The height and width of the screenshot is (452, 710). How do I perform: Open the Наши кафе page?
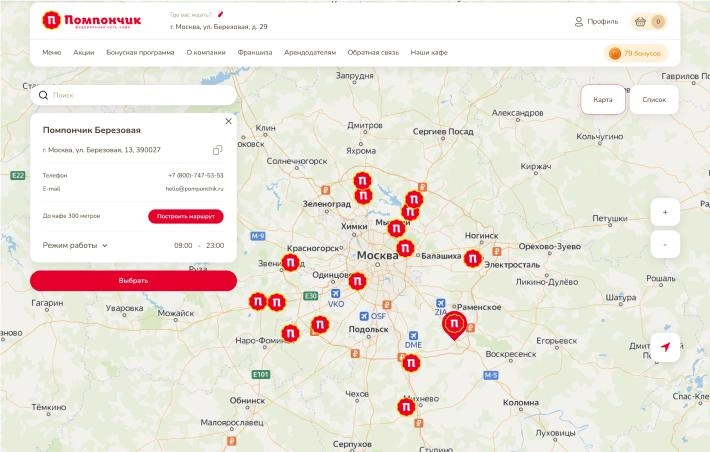429,53
